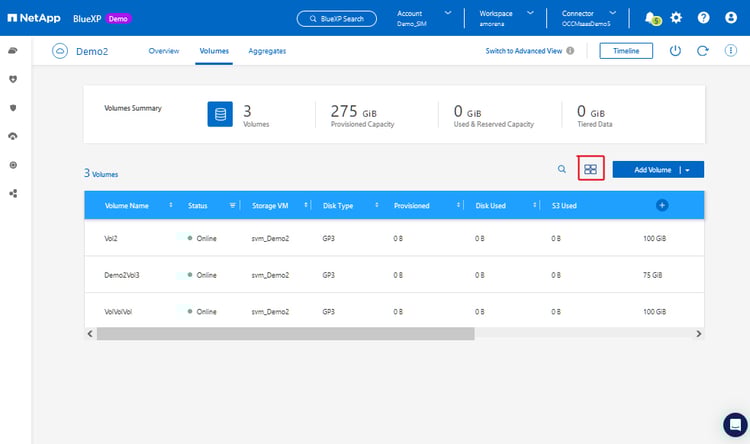Open the settings gear in header

coord(677,18)
